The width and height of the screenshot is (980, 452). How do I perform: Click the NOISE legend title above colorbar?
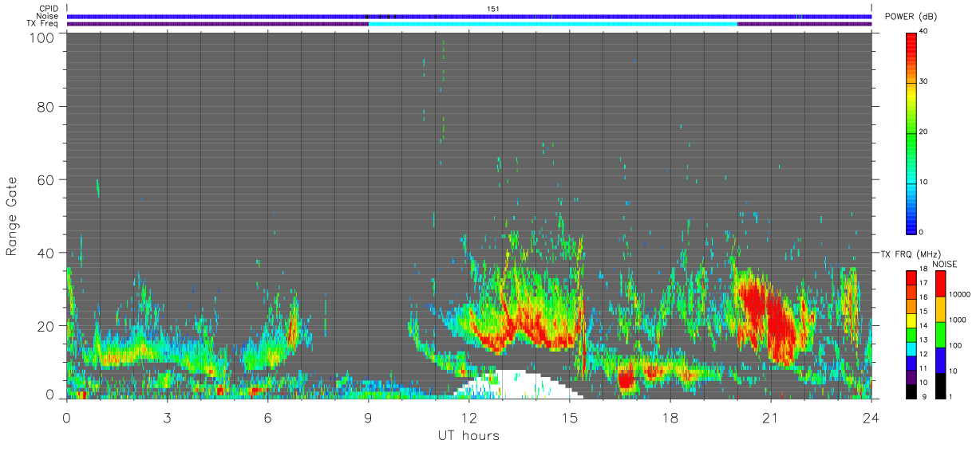(946, 264)
